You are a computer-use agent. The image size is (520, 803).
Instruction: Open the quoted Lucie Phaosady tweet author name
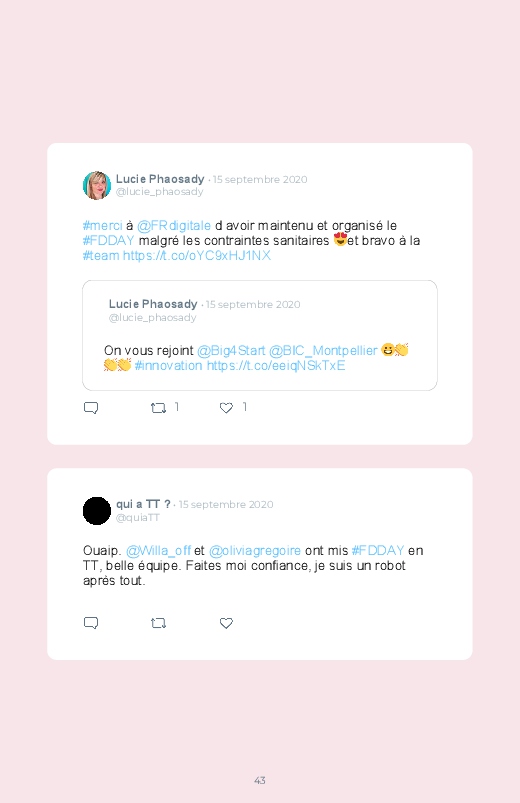[153, 304]
